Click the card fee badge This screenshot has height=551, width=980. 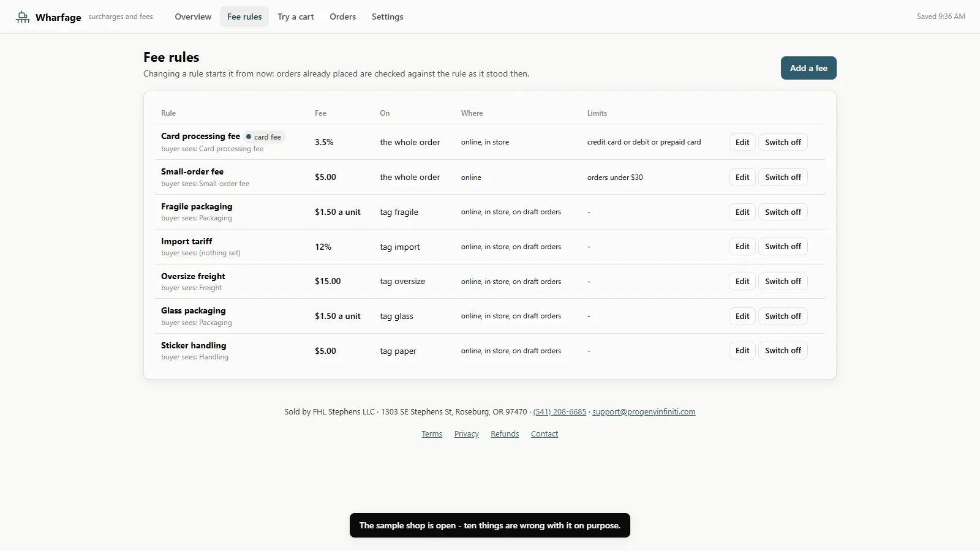[264, 137]
